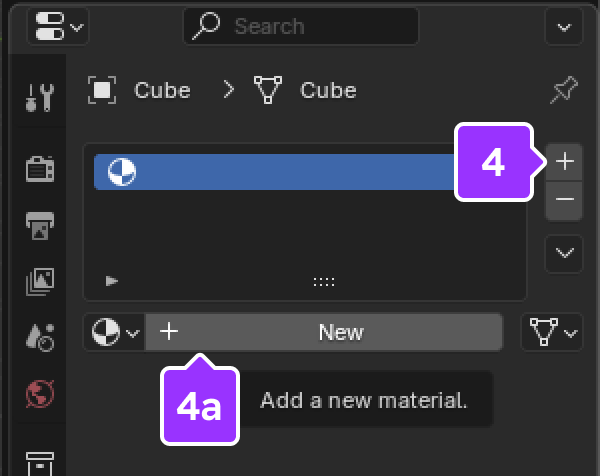Open the Tool properties tab
The width and height of the screenshot is (600, 476).
[40, 97]
